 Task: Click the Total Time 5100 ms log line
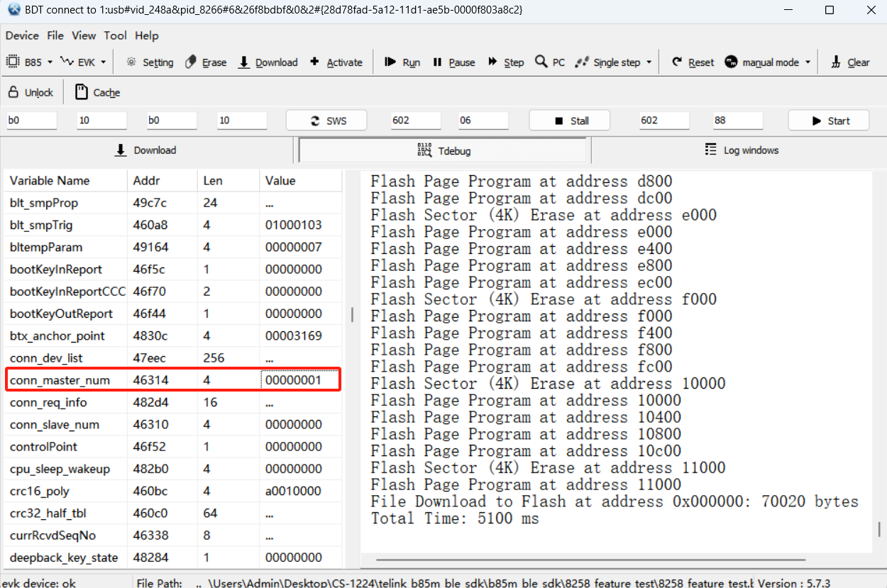[455, 518]
